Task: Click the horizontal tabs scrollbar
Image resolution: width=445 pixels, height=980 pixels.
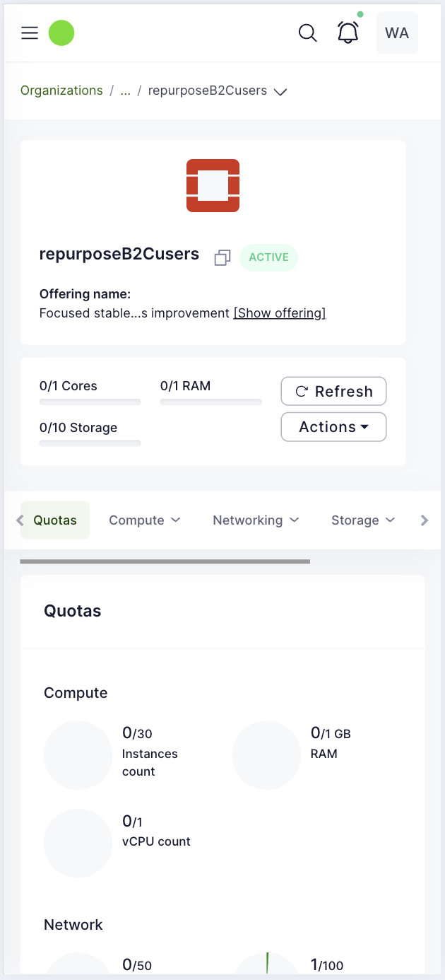Action: point(165,561)
